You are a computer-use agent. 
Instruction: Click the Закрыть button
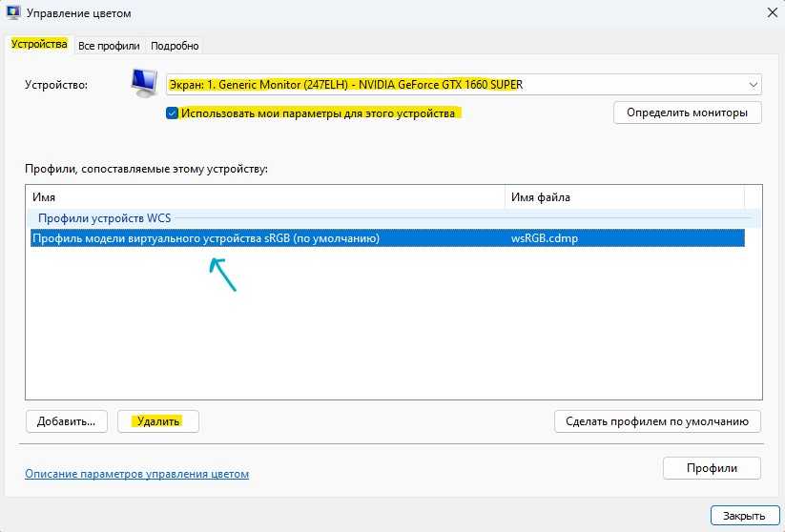click(x=738, y=516)
